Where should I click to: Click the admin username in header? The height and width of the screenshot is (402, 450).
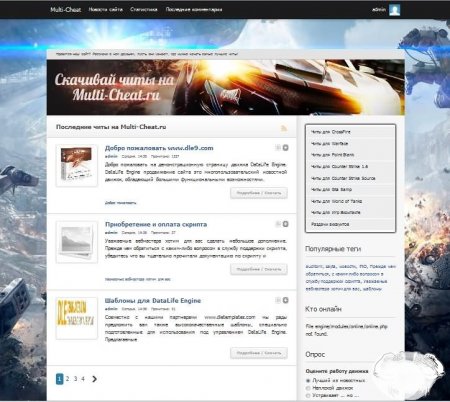click(x=379, y=10)
